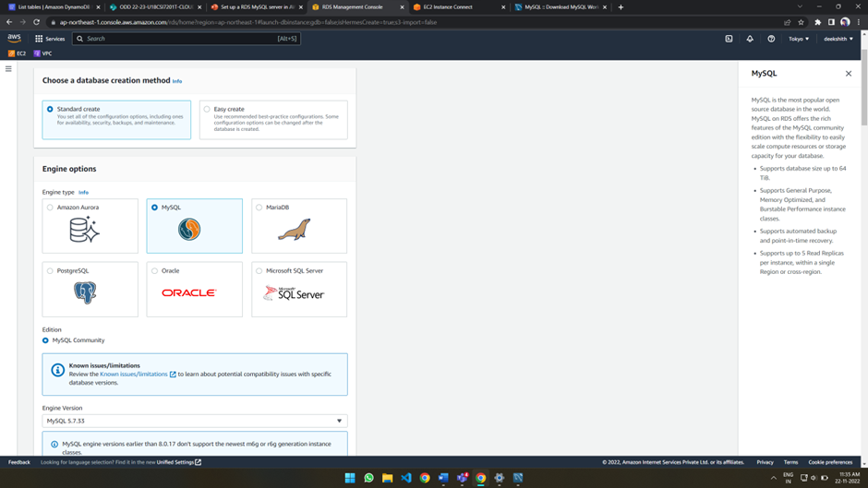Click the Oracle logo
The image size is (868, 488).
pyautogui.click(x=188, y=292)
